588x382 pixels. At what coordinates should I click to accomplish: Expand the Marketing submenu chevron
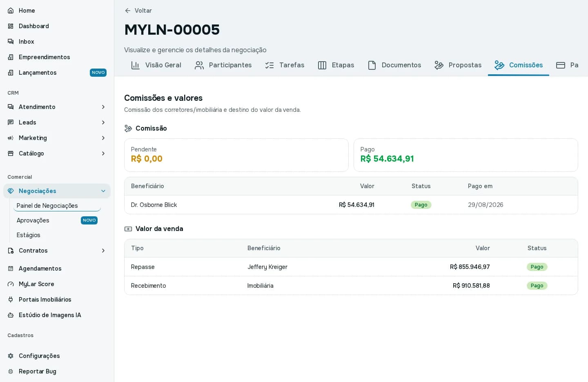pos(103,138)
